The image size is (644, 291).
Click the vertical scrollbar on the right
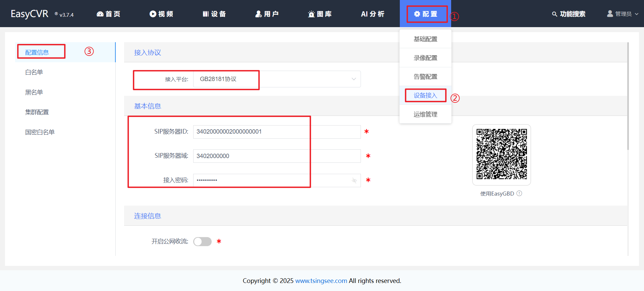tap(628, 97)
